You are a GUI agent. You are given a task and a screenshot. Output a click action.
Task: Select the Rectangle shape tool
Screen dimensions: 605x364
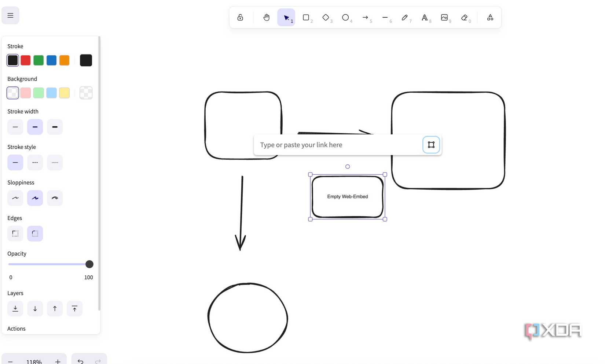pos(306,17)
